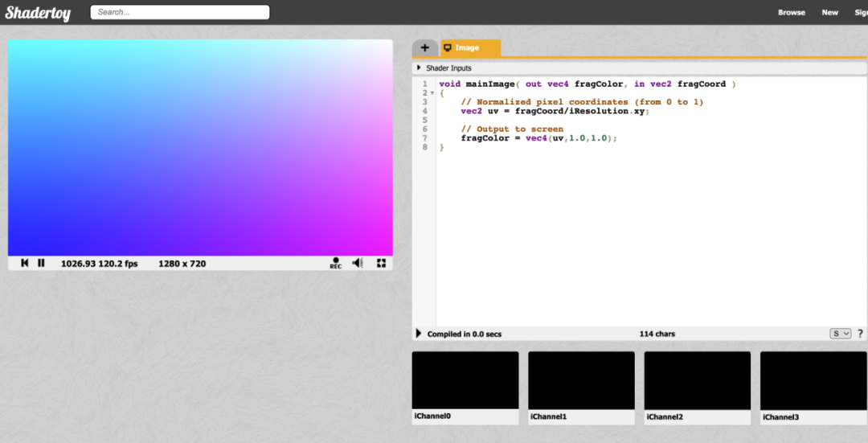
Task: Open the editor help question mark
Action: 860,334
